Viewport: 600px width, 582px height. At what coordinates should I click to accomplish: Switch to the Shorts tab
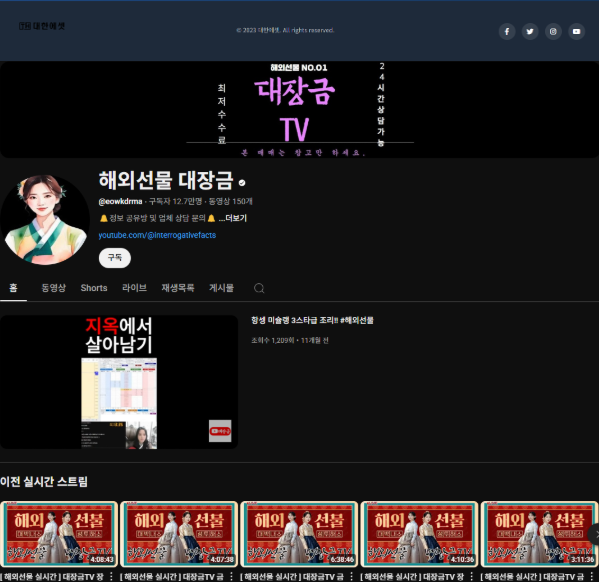click(94, 288)
